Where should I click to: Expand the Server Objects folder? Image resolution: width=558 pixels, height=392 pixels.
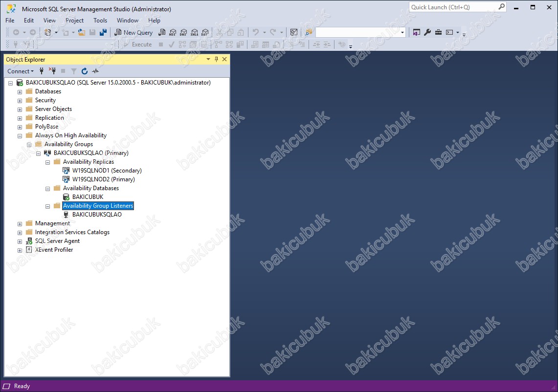pos(20,109)
